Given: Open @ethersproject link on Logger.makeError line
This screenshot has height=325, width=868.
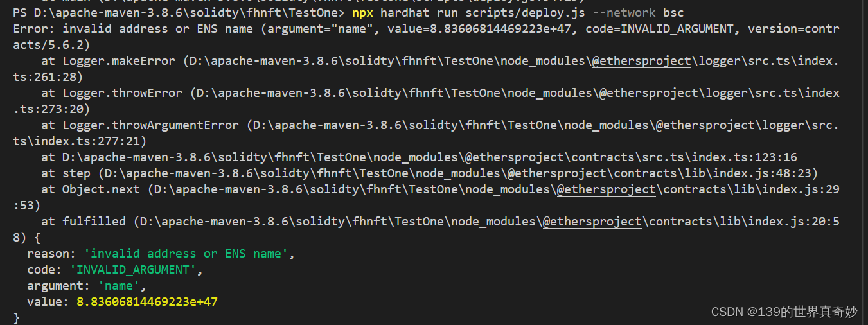Looking at the screenshot, I should pos(641,61).
